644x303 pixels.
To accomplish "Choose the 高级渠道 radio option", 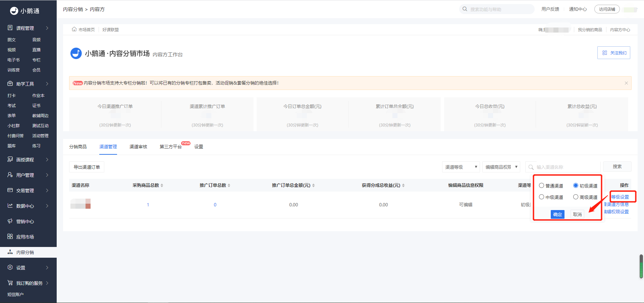I will pyautogui.click(x=576, y=197).
